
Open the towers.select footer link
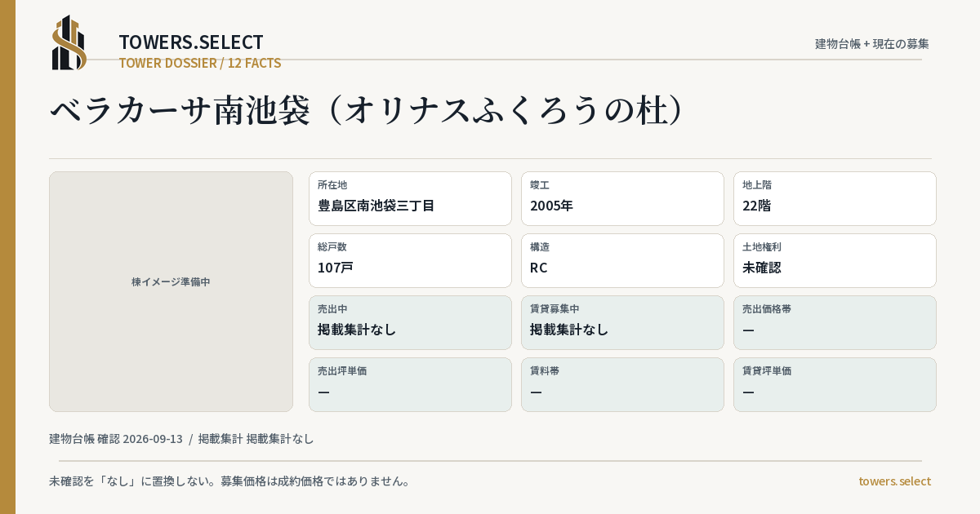click(x=894, y=481)
